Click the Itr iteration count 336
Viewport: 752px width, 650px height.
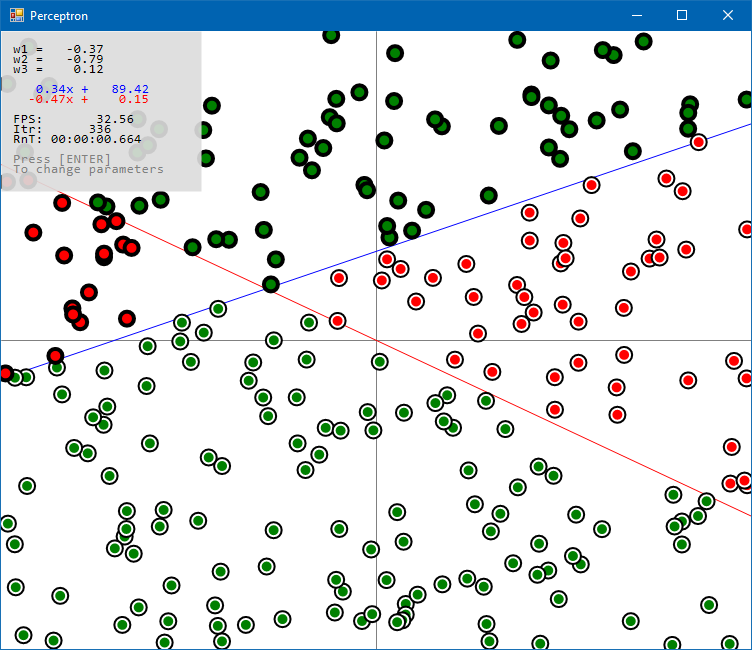[100, 129]
